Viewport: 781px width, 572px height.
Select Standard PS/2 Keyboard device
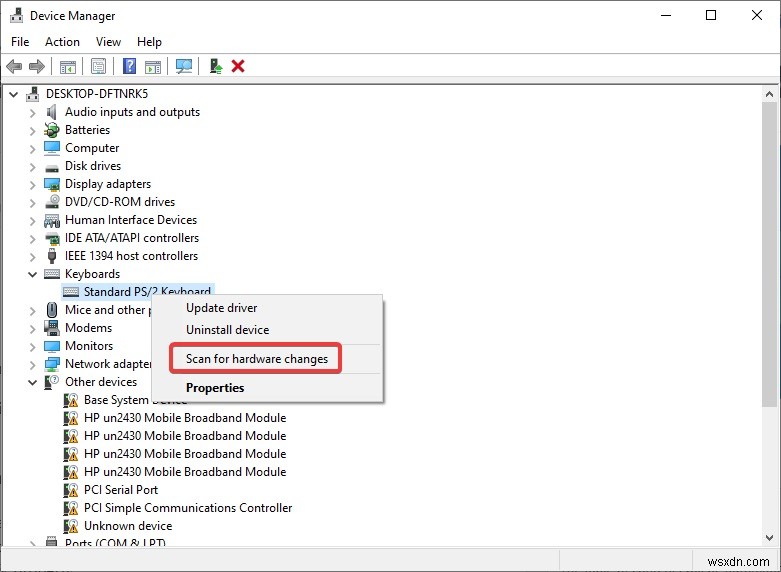coord(147,291)
